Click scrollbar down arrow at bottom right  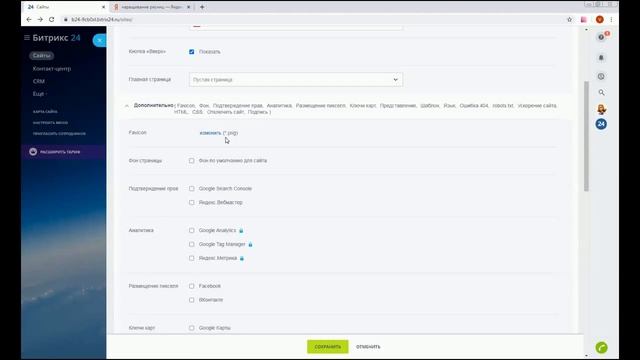586,356
